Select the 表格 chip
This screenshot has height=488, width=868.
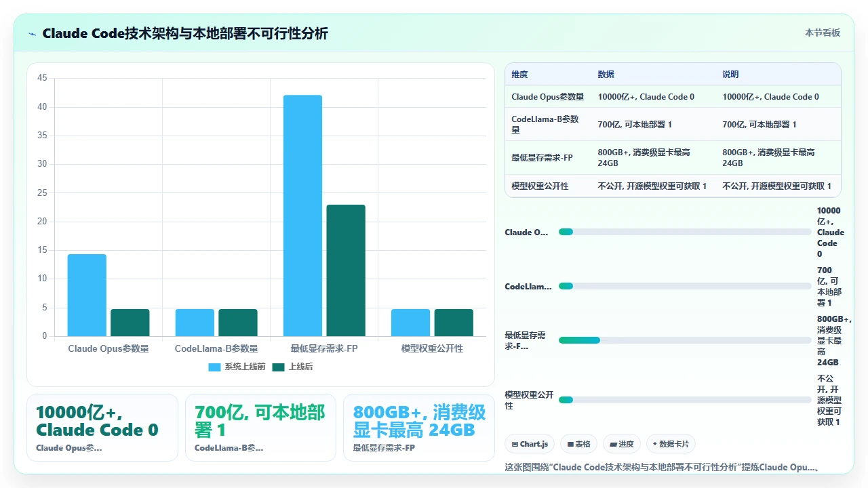click(x=578, y=444)
